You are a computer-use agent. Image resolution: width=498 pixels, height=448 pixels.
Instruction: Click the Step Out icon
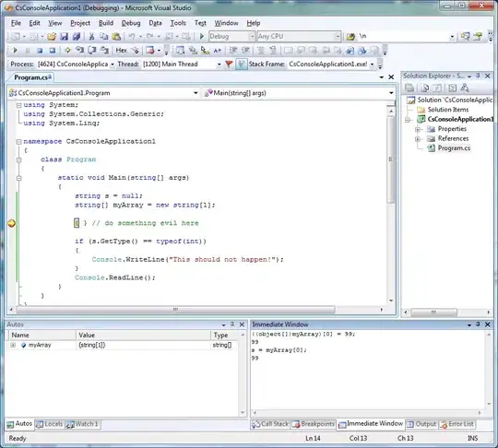[x=104, y=50]
